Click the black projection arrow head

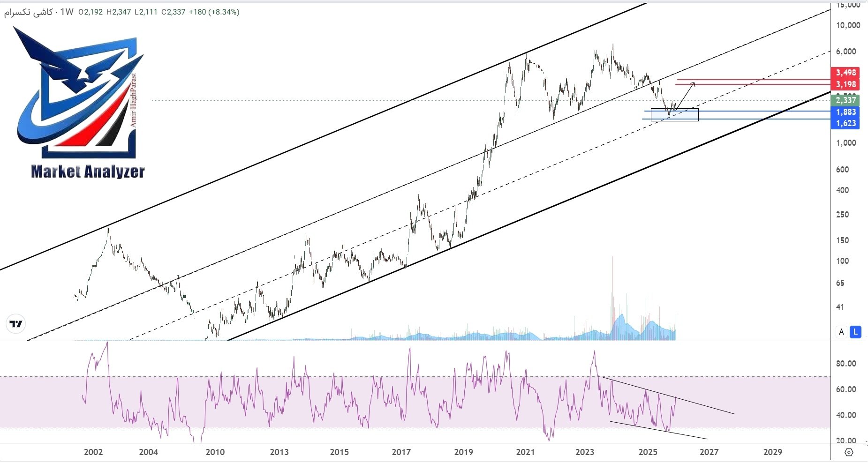(x=693, y=84)
